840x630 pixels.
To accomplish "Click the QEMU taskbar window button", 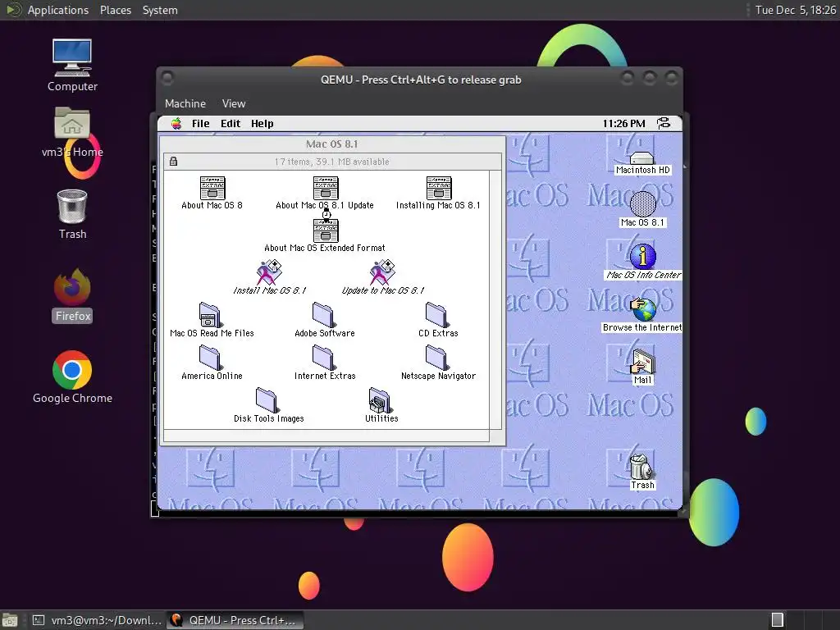I will 235,620.
